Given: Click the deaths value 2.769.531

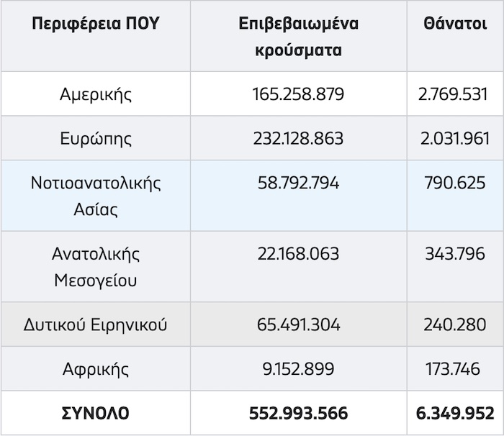Looking at the screenshot, I should click(454, 94).
